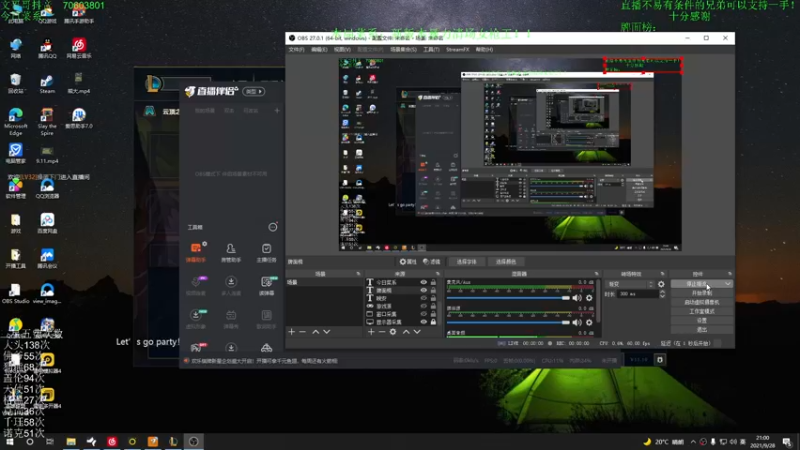This screenshot has height=450, width=800.
Task: Click volume slider of channel below Mic/Aux
Action: tap(508, 322)
